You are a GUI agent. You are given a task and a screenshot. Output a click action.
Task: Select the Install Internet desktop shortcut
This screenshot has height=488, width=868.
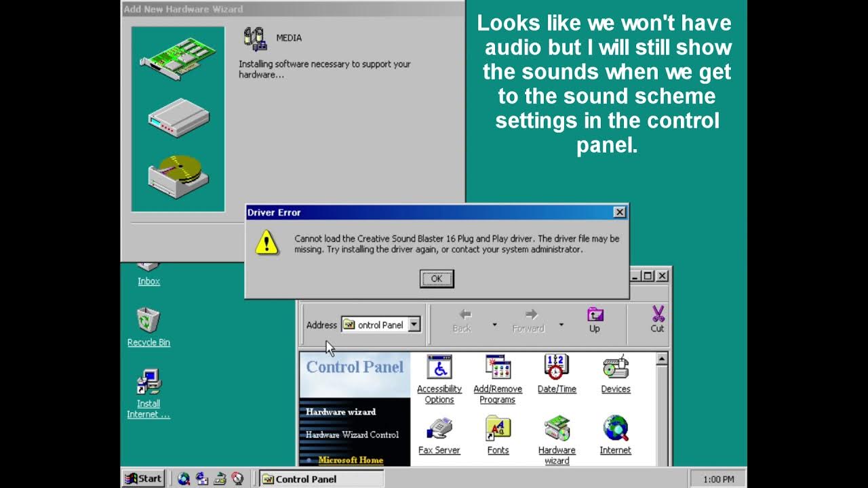149,394
